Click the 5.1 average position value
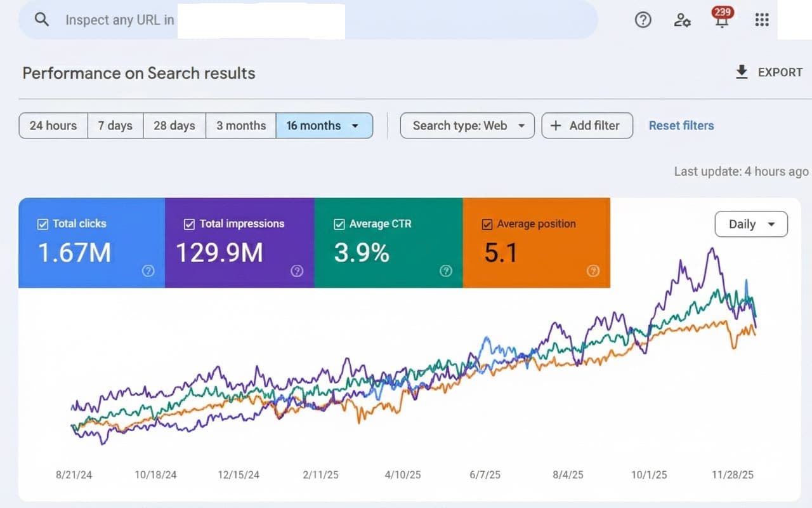Screen dimensions: 812x508 (501, 253)
